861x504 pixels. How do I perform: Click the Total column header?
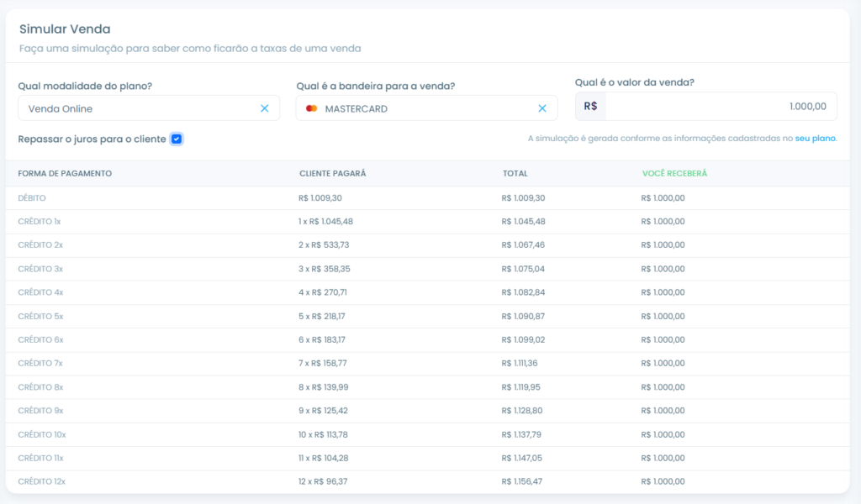tap(515, 174)
